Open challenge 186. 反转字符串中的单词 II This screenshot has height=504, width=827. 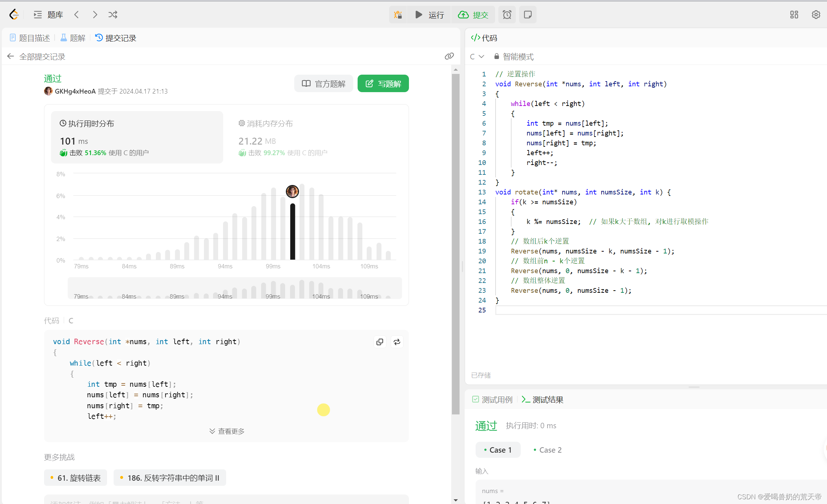pyautogui.click(x=170, y=478)
